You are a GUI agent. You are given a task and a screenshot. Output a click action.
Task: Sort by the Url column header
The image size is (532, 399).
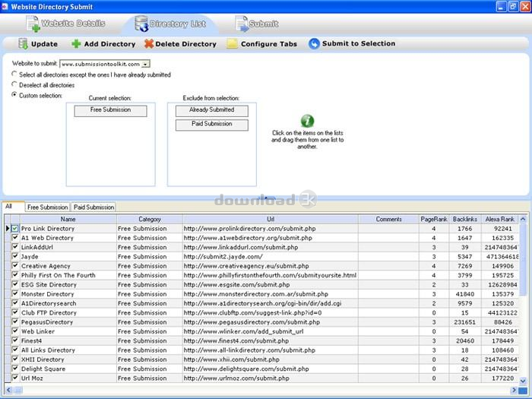coord(271,219)
